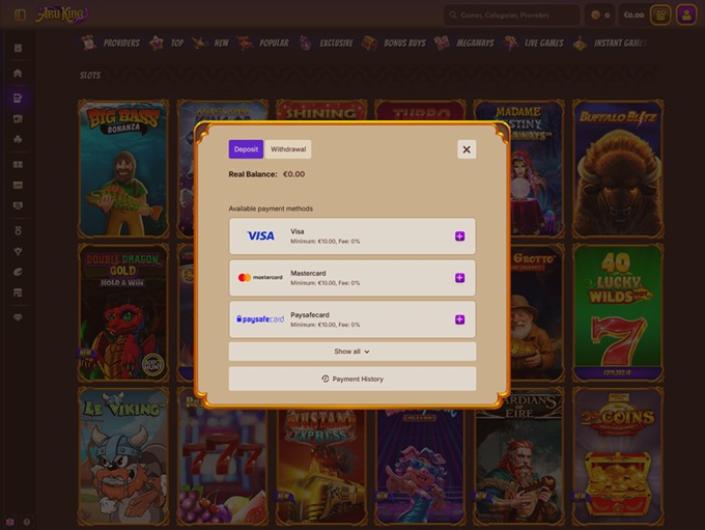Open Payment History
The height and width of the screenshot is (530, 705).
click(x=352, y=379)
